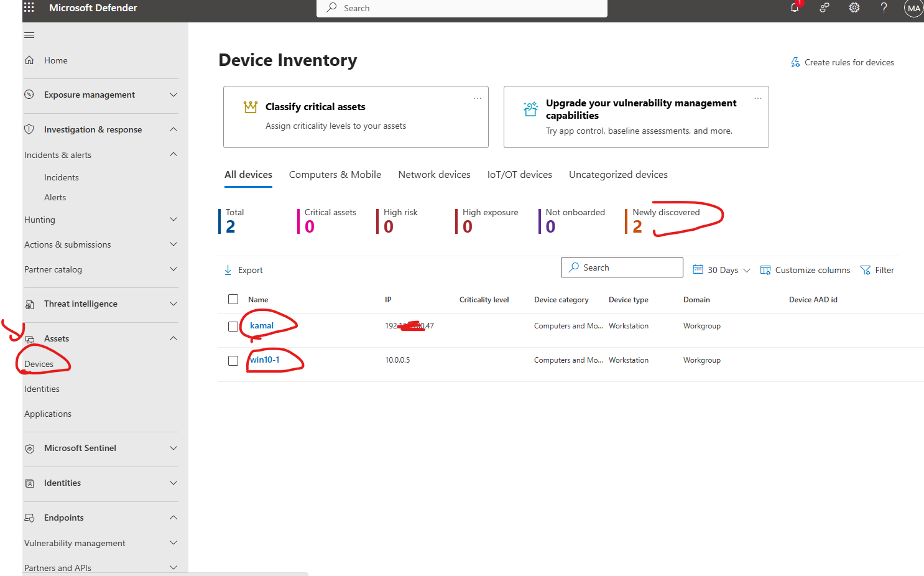Click the Export button label
The height and width of the screenshot is (576, 924).
click(251, 270)
